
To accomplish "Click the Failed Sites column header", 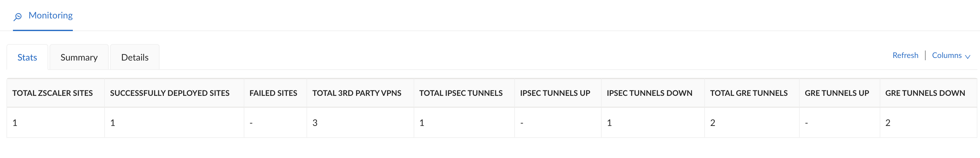I will [273, 93].
